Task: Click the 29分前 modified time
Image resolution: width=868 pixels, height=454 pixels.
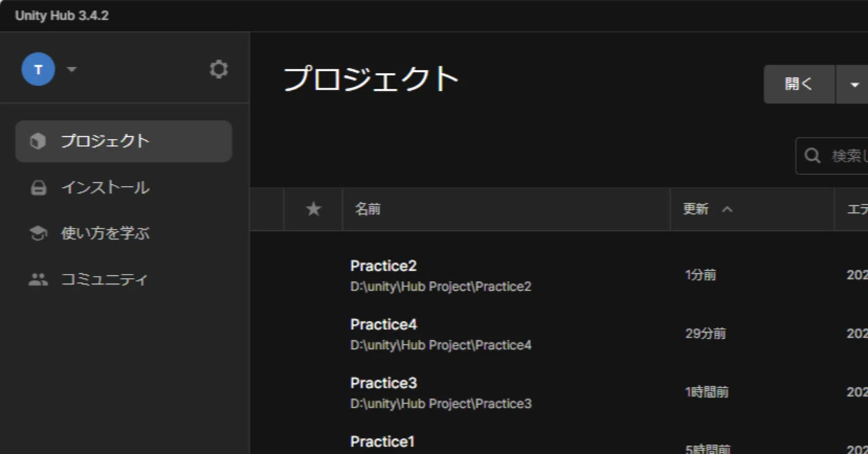Action: click(705, 333)
